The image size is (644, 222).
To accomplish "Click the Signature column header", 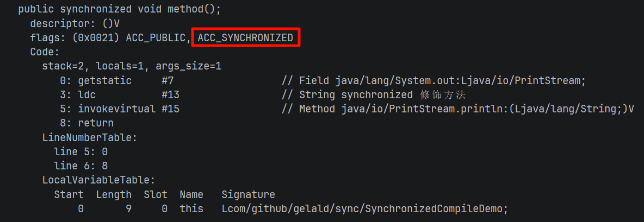I will [x=248, y=194].
